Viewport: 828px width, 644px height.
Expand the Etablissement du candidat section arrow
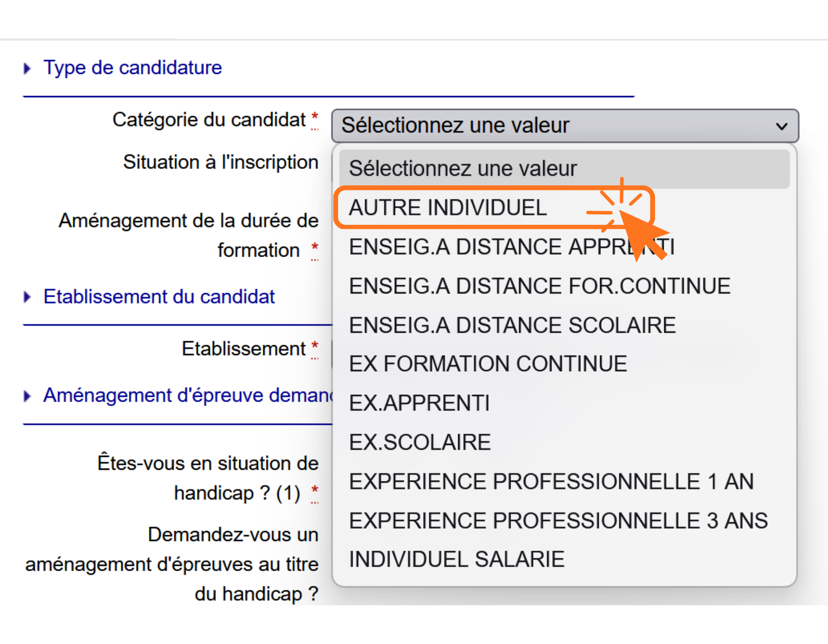pyautogui.click(x=27, y=297)
